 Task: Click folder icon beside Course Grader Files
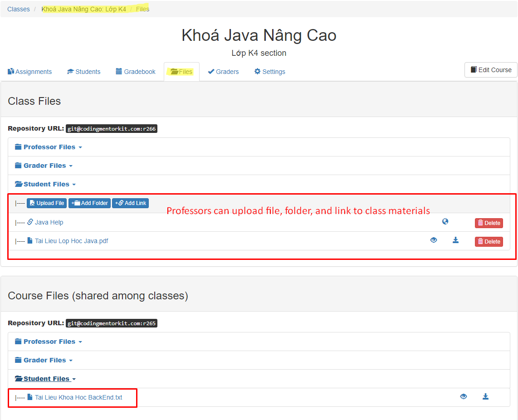pyautogui.click(x=18, y=360)
